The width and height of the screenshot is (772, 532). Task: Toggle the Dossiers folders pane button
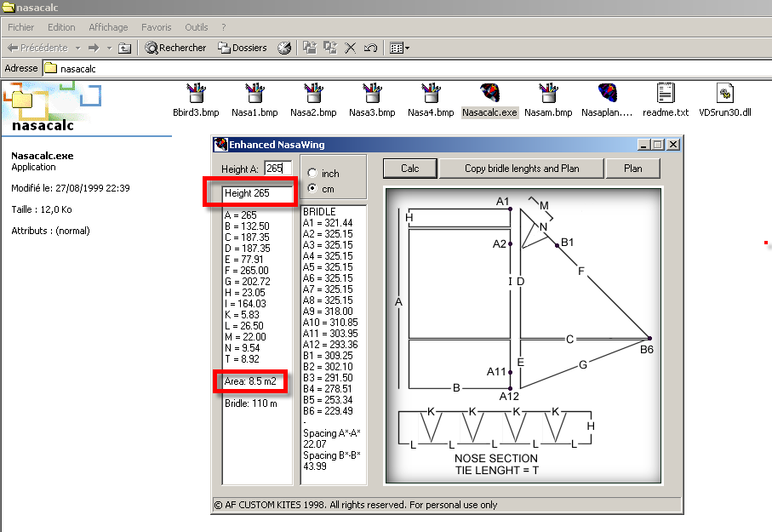pos(243,48)
